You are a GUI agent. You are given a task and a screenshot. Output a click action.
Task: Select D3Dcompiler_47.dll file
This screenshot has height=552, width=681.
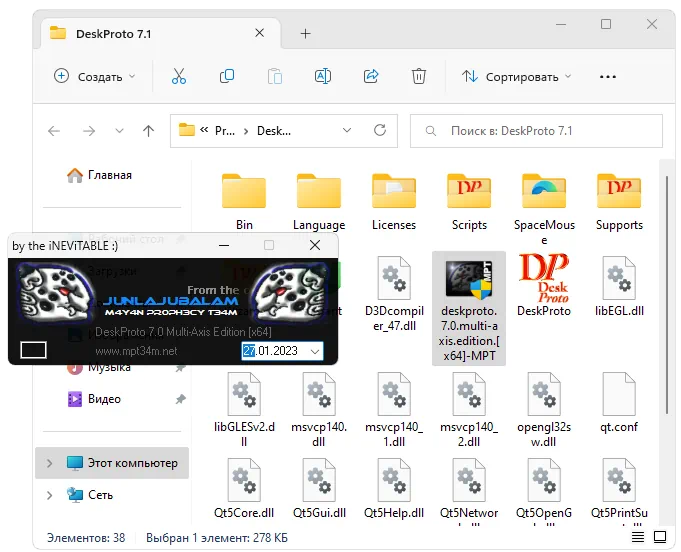(394, 294)
